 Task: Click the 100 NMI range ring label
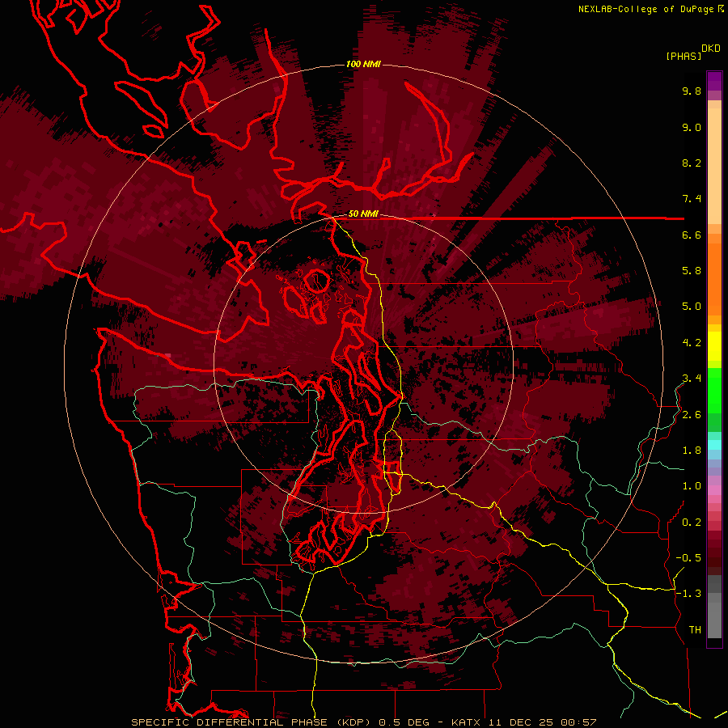click(363, 64)
